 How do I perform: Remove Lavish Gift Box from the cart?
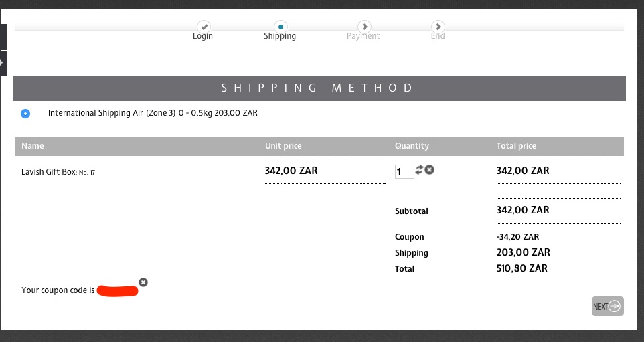coord(430,170)
